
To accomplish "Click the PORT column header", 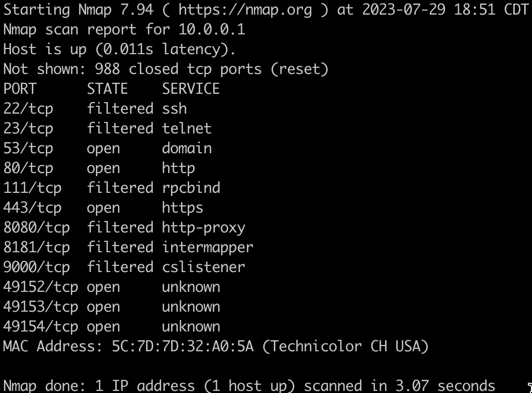I will click(x=20, y=89).
